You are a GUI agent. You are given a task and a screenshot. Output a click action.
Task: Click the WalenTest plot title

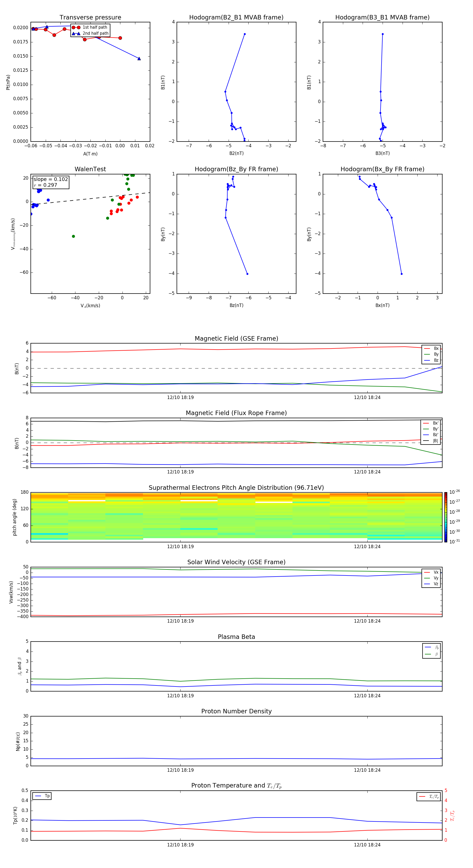pos(90,169)
